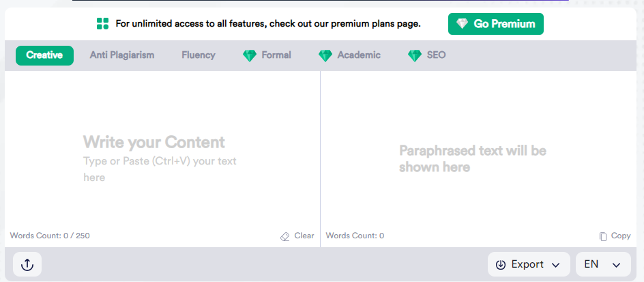The height and width of the screenshot is (282, 644).
Task: Click the diamond icon next to SEO
Action: tap(415, 55)
